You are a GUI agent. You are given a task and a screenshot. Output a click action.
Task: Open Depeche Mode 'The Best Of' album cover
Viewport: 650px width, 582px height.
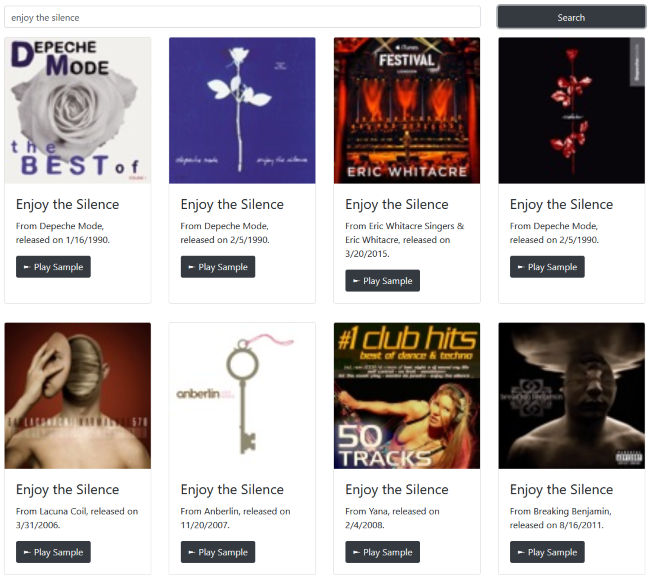point(78,111)
